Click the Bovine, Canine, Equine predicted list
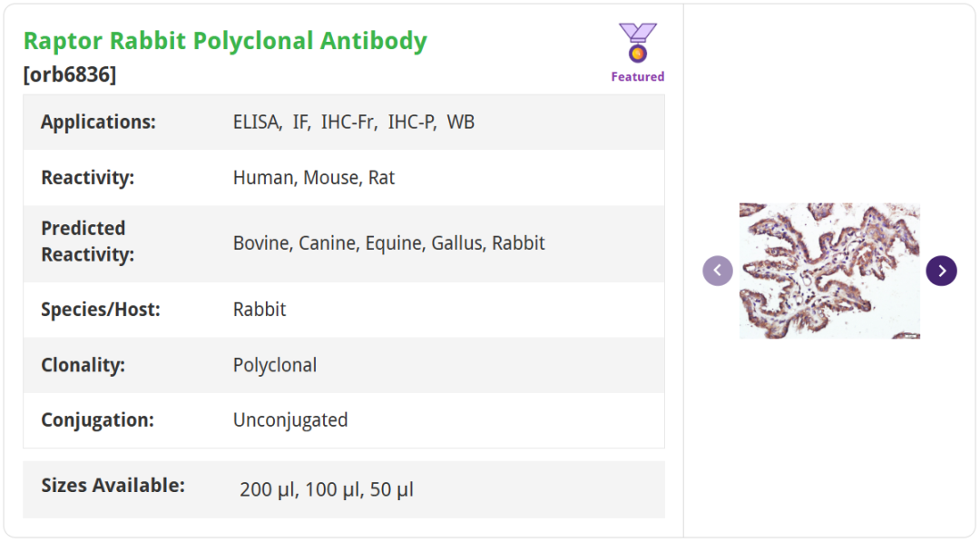 tap(388, 243)
